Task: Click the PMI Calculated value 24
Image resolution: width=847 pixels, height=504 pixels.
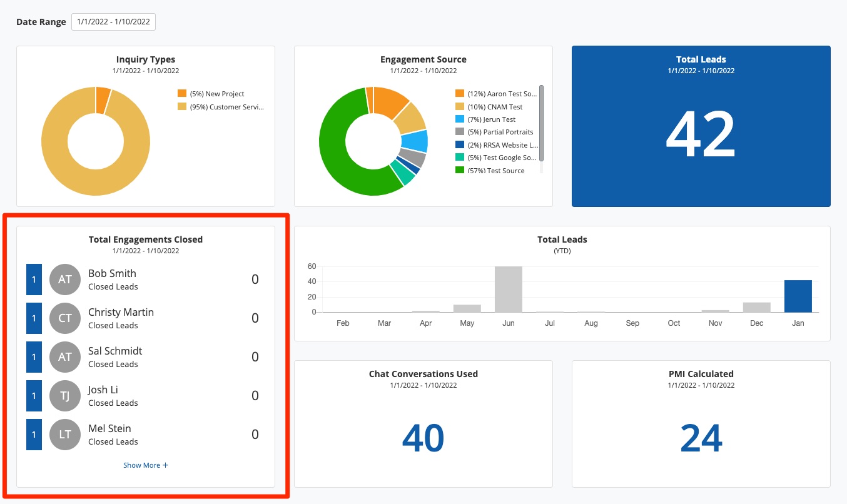Action: click(701, 438)
